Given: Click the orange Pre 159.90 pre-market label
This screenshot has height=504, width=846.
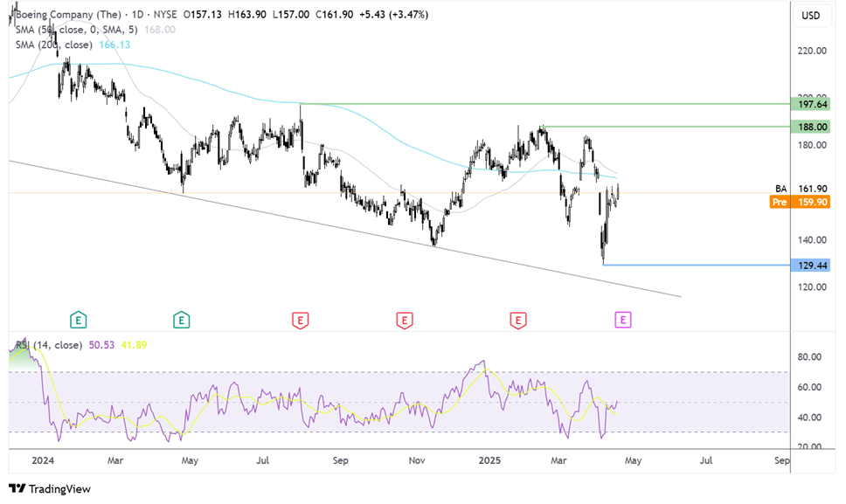Looking at the screenshot, I should [x=800, y=202].
